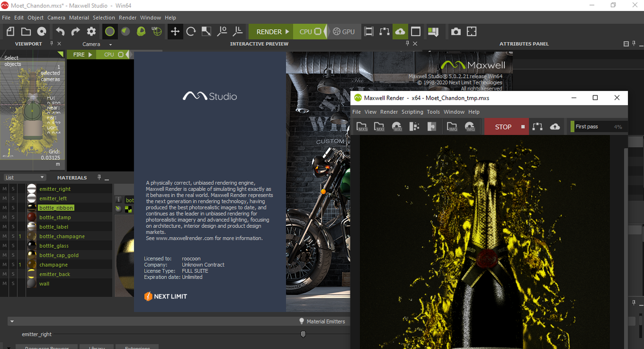Select the Rotate tool icon
644x349 pixels.
tap(191, 32)
